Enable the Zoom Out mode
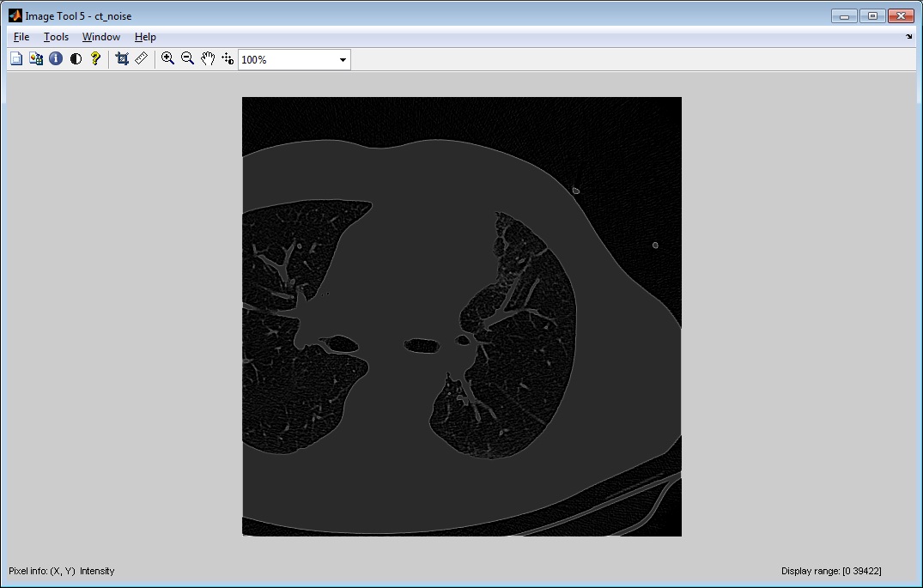This screenshot has width=923, height=588. pos(187,58)
